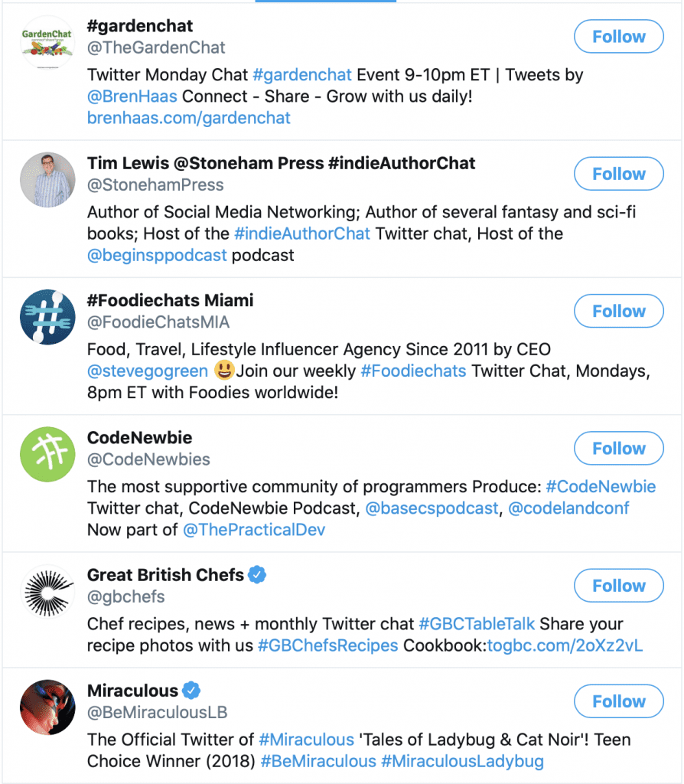Click verified badge next to Miraculous
The width and height of the screenshot is (684, 784).
coord(192,691)
